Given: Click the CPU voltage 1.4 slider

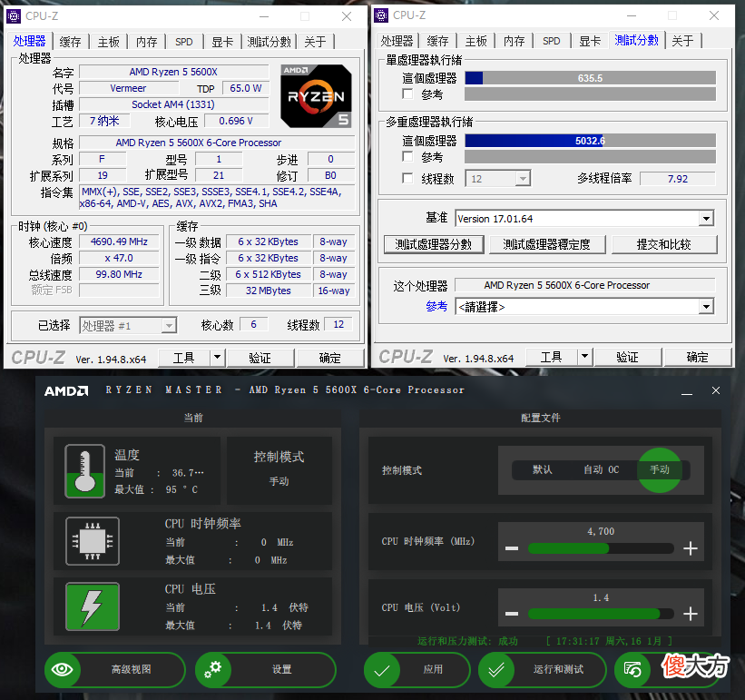Looking at the screenshot, I should [x=601, y=614].
